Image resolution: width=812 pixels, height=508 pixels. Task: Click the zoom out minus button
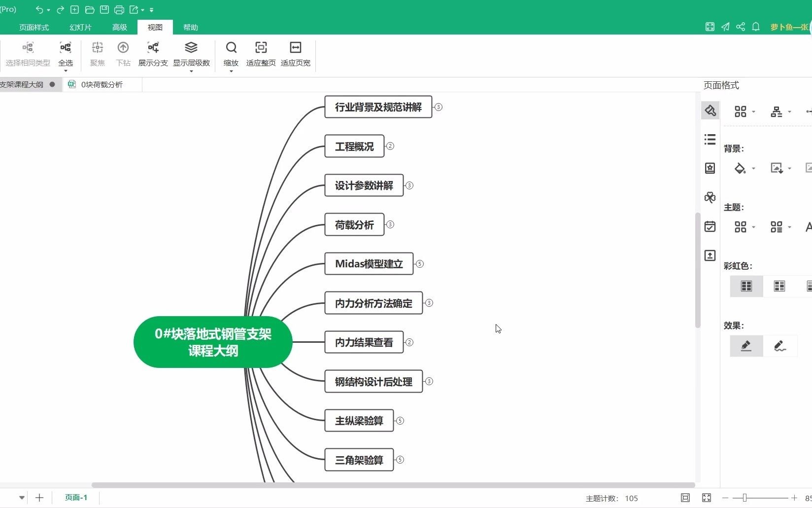click(725, 498)
